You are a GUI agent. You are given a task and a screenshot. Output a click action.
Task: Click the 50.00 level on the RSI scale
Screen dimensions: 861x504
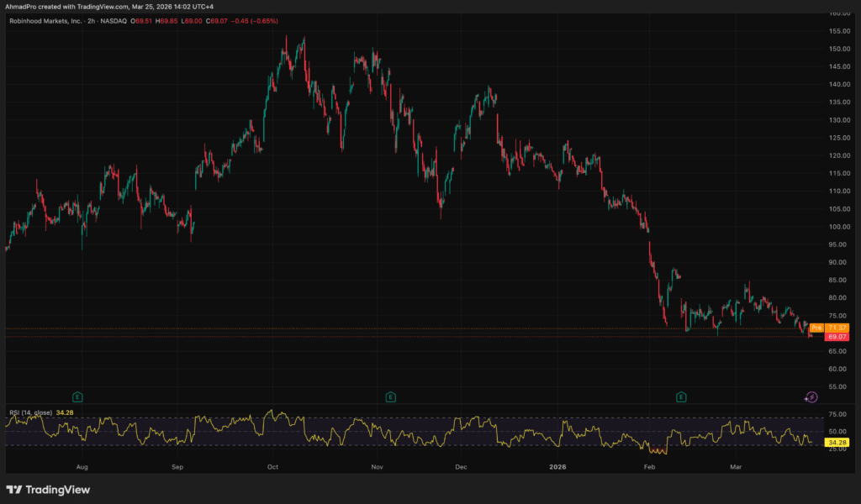point(837,431)
